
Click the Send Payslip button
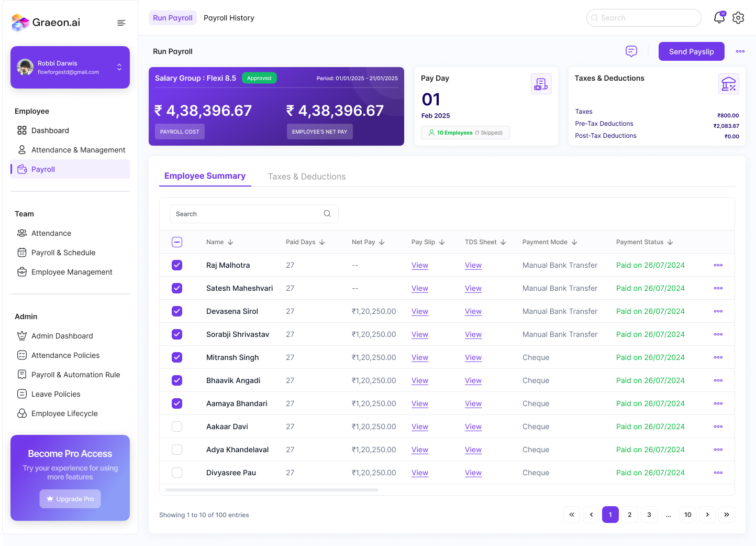point(691,51)
